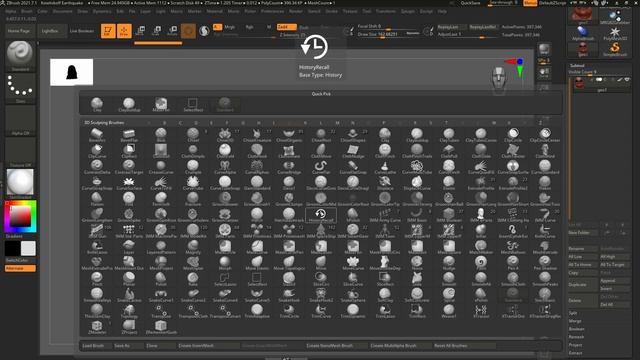Toggle Live Boolean rendering
Screen dimensions: 640x360
pos(82,31)
